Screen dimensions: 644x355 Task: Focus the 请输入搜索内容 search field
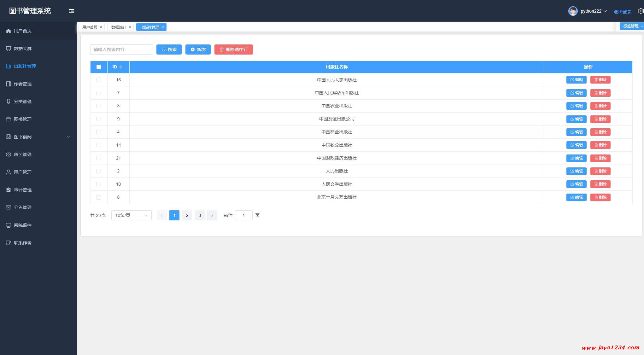[x=121, y=49]
